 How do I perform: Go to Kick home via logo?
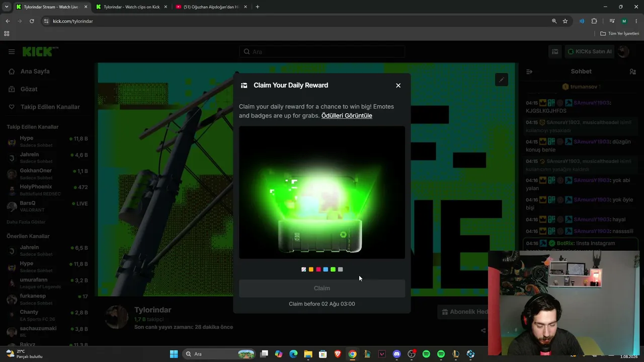click(x=40, y=51)
